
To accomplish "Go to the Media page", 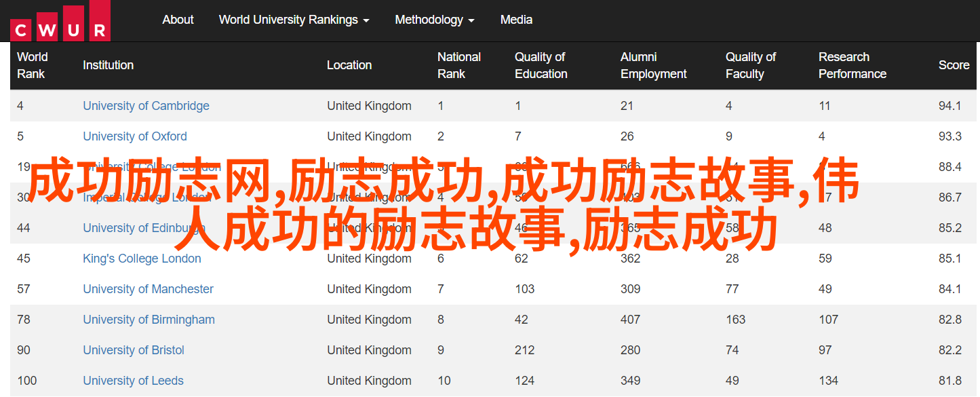I will 516,20.
